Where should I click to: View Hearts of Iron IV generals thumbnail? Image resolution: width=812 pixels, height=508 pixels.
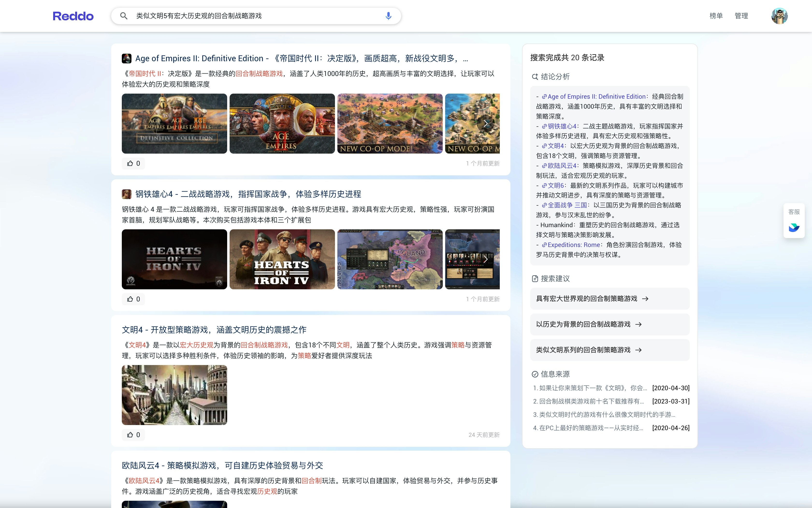point(282,259)
